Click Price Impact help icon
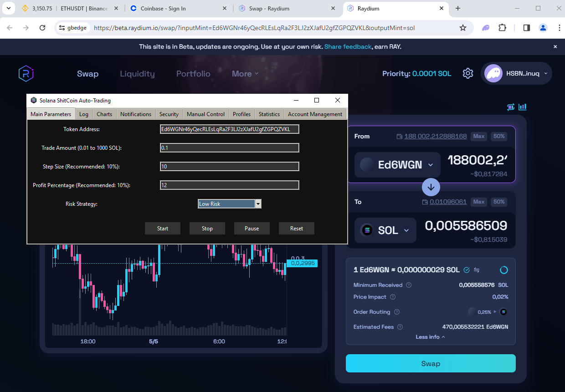565x392 pixels. point(393,297)
